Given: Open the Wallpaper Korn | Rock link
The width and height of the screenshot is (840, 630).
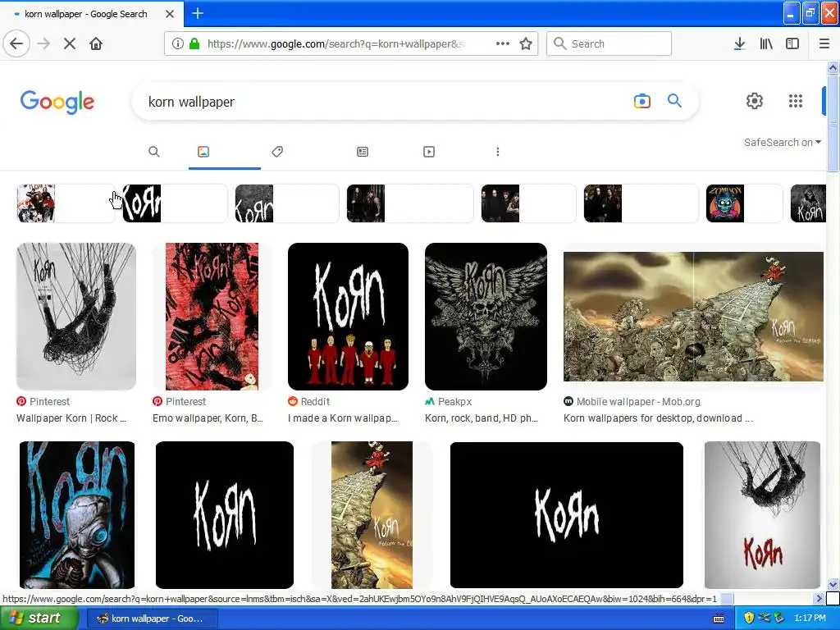Looking at the screenshot, I should [x=71, y=418].
